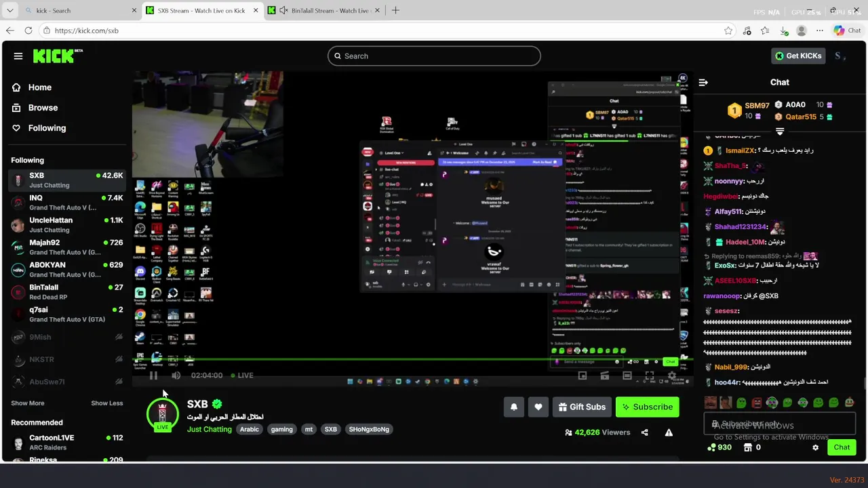Open player settings gear

[x=672, y=375]
